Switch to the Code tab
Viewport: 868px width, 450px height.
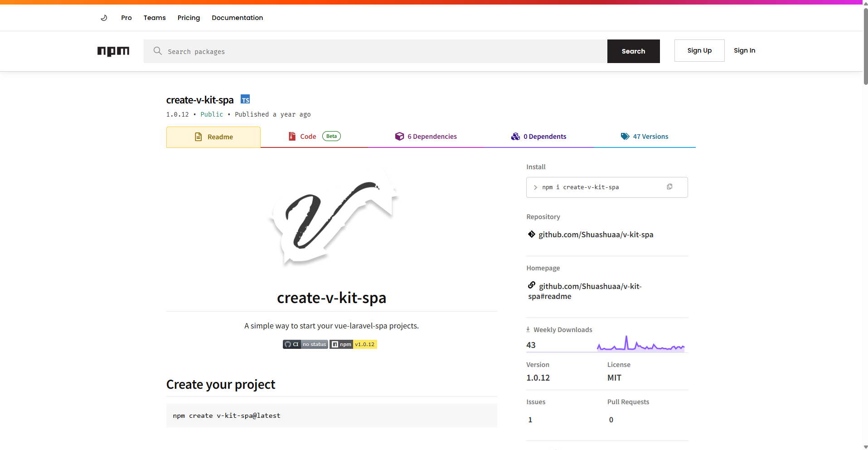tap(315, 137)
